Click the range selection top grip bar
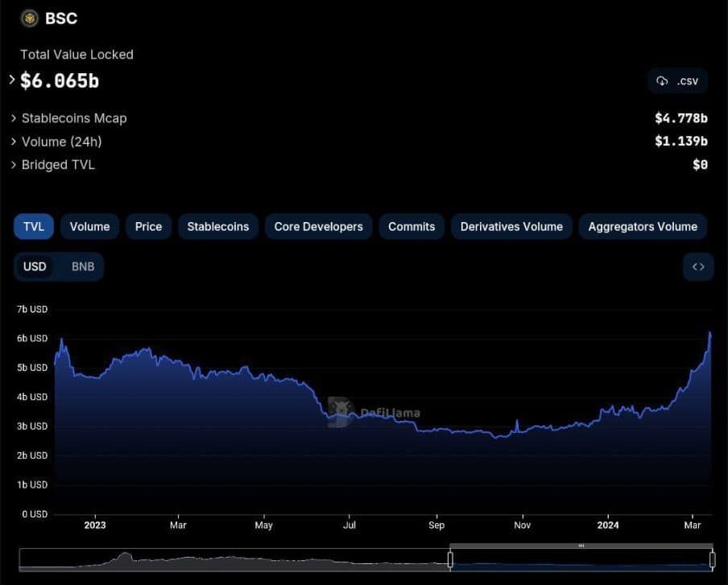Viewport: 728px width, 585px height. point(581,546)
